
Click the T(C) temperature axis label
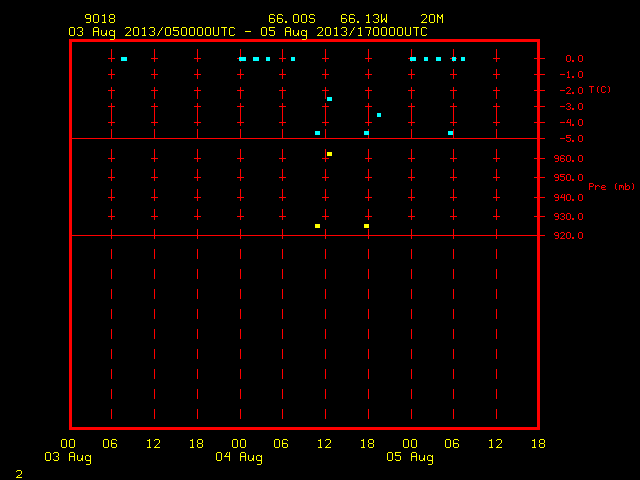(600, 89)
